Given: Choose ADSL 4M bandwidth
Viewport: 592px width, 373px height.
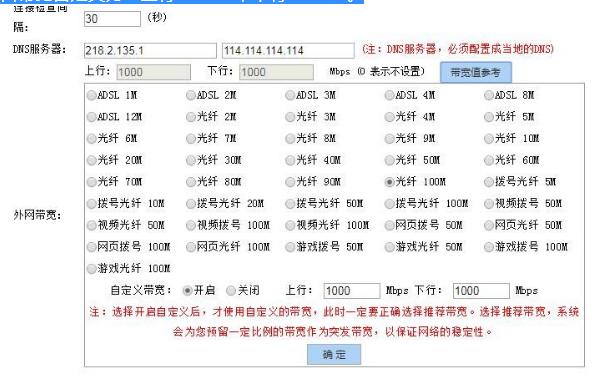Looking at the screenshot, I should 389,95.
